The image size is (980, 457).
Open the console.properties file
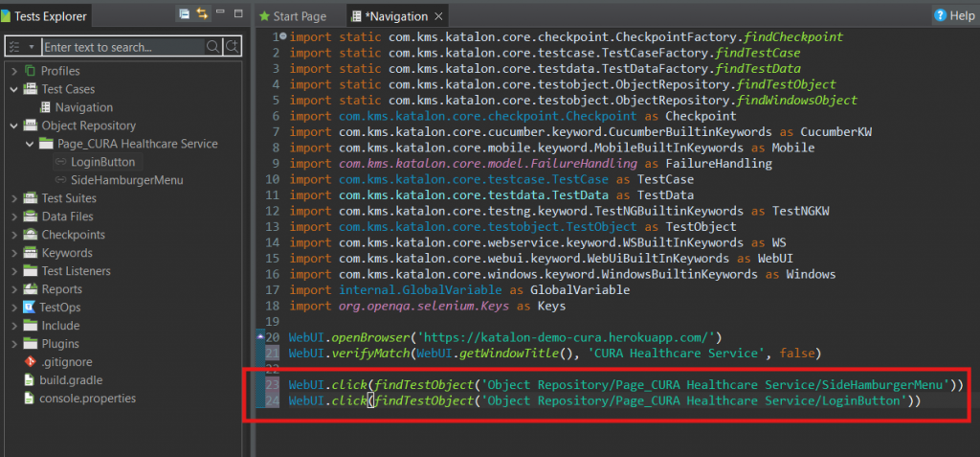(x=87, y=399)
